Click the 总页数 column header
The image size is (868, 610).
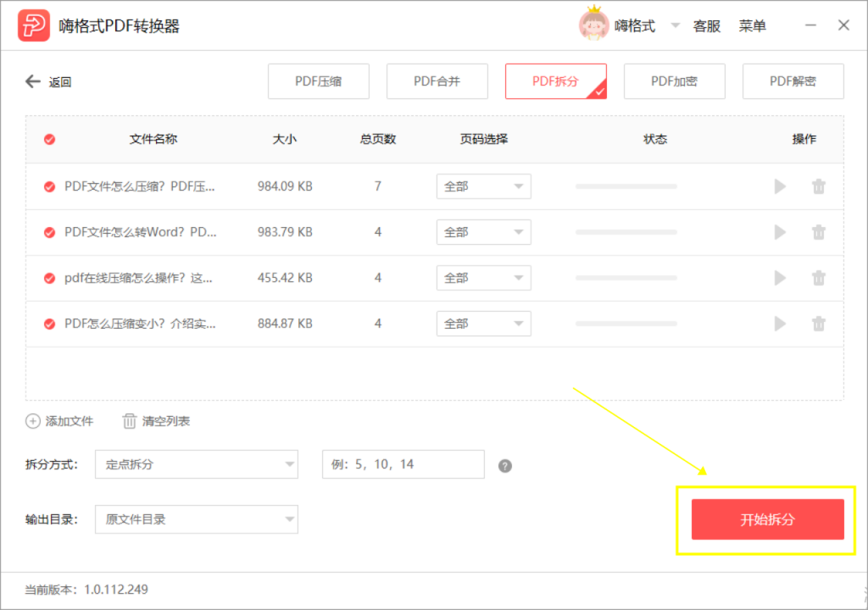pyautogui.click(x=378, y=139)
